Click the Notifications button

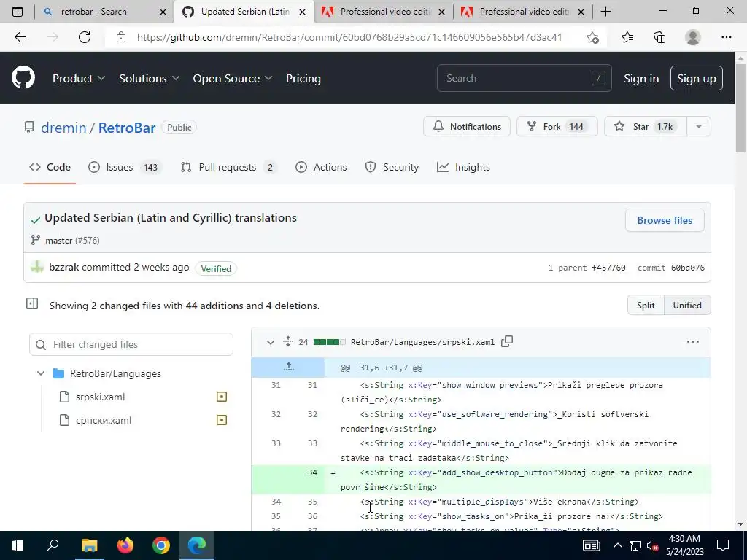click(467, 127)
